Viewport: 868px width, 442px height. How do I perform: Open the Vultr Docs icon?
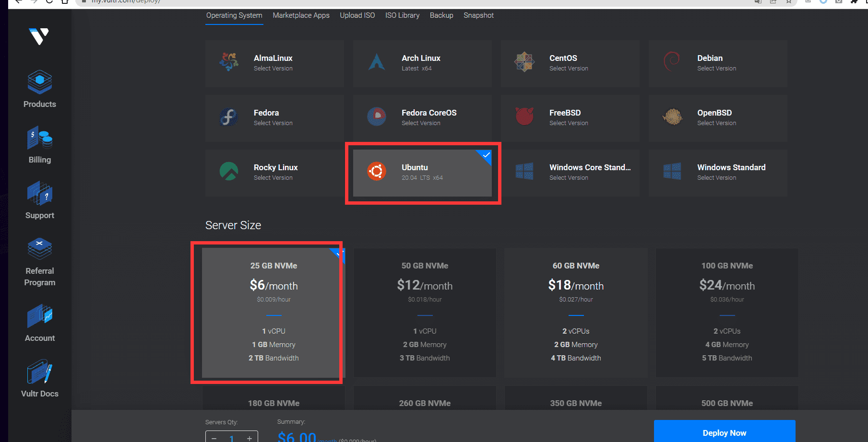[x=39, y=372]
